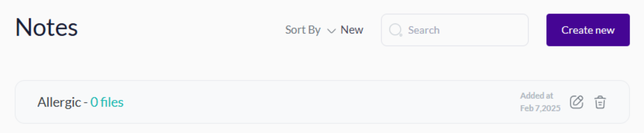Choose the New sort value
644x133 pixels.
352,30
